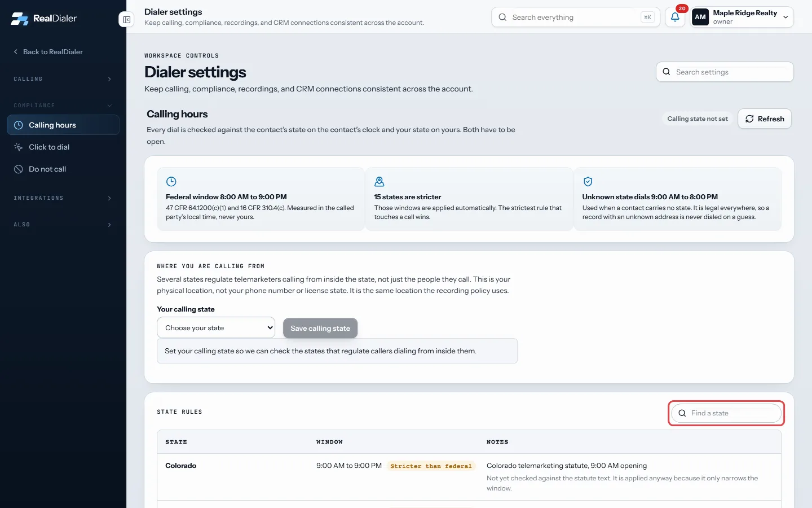812x508 pixels.
Task: Click the shield icon on Unknown state card
Action: click(588, 182)
